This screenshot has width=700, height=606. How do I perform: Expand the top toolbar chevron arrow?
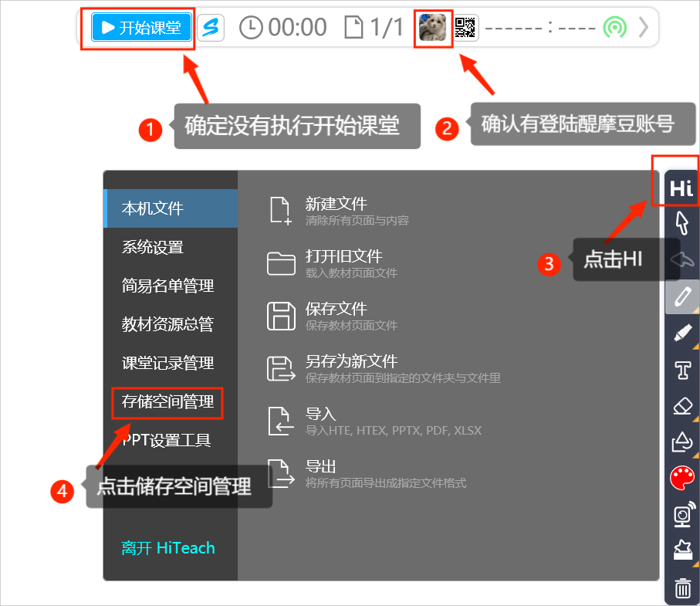point(644,28)
